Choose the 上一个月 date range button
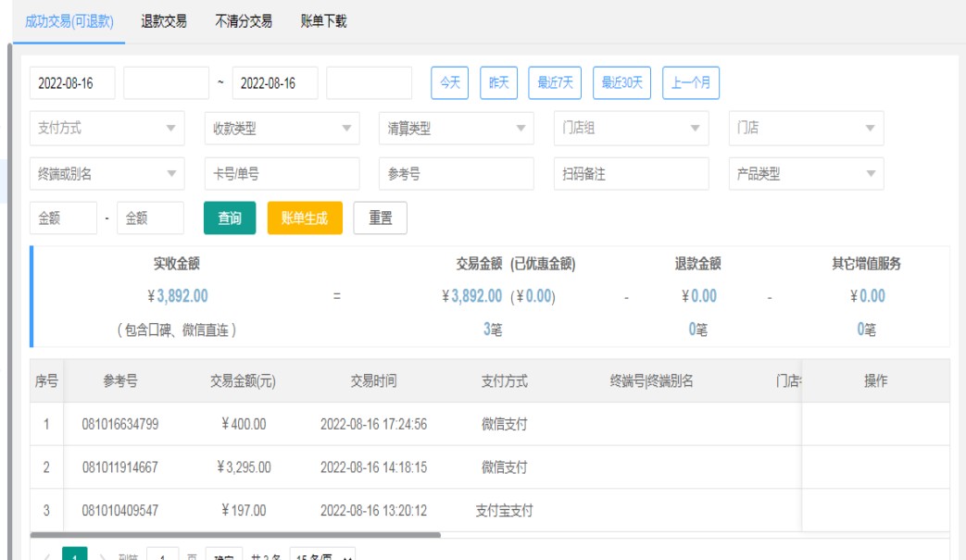The width and height of the screenshot is (966, 560). click(x=691, y=82)
